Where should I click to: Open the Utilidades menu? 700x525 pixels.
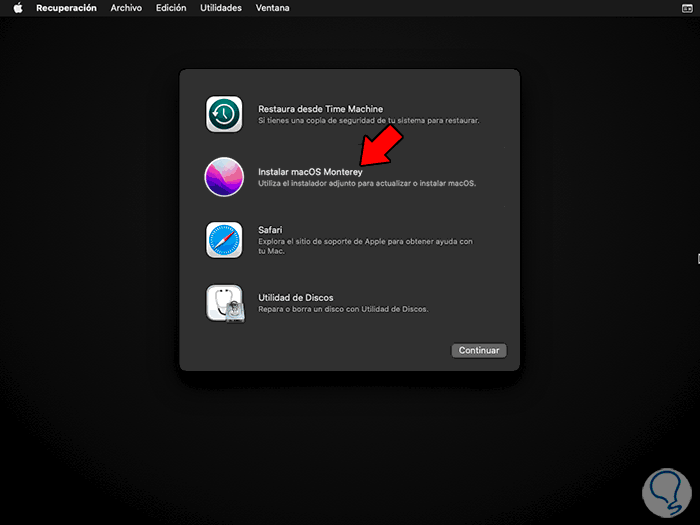click(x=221, y=8)
